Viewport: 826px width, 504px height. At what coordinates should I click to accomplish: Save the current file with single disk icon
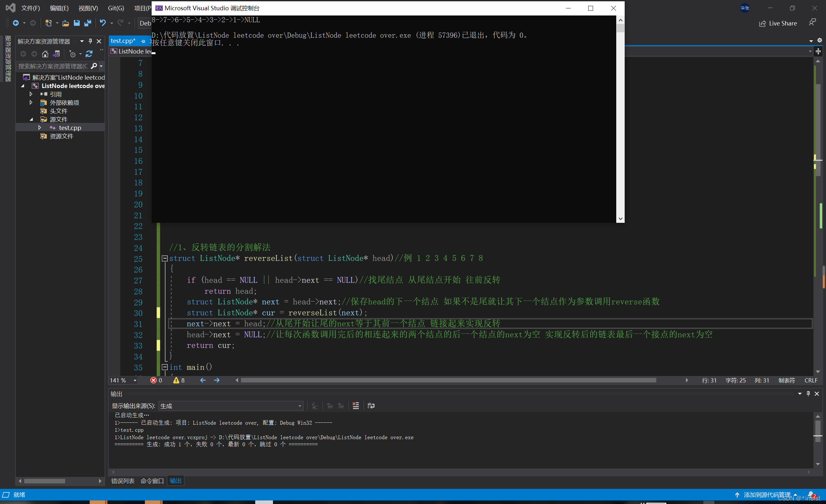coord(77,23)
